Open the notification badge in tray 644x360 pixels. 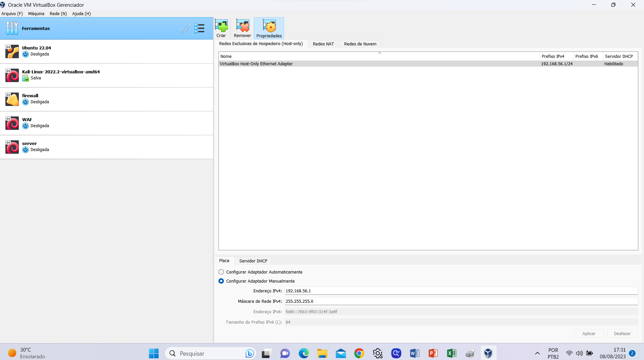point(632,353)
